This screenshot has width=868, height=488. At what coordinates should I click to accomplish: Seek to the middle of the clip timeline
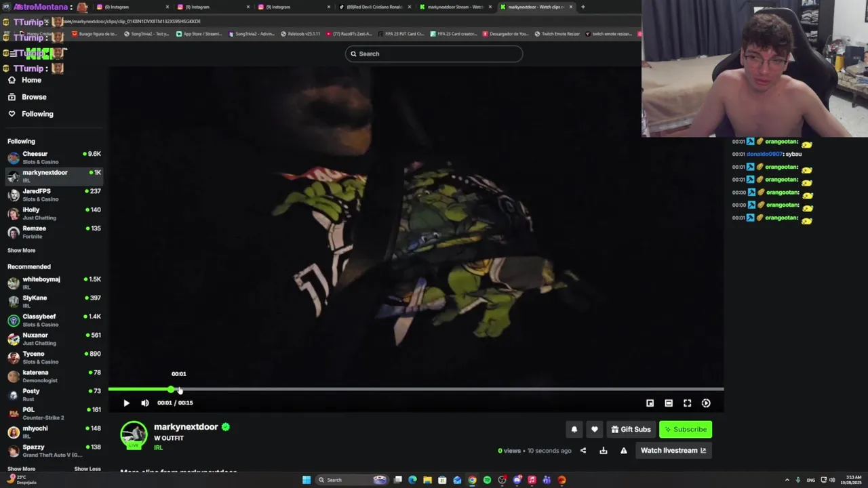coord(416,389)
